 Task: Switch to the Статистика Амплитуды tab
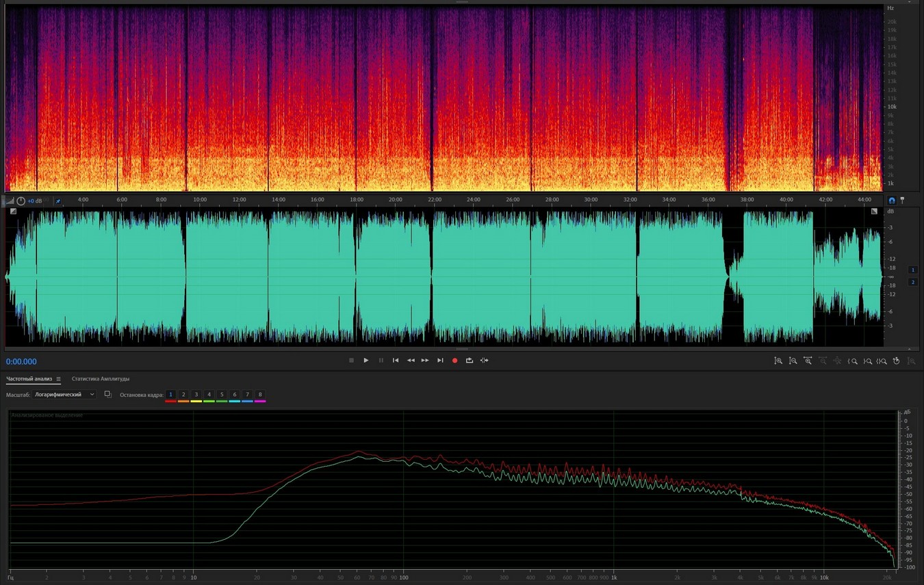(x=101, y=379)
